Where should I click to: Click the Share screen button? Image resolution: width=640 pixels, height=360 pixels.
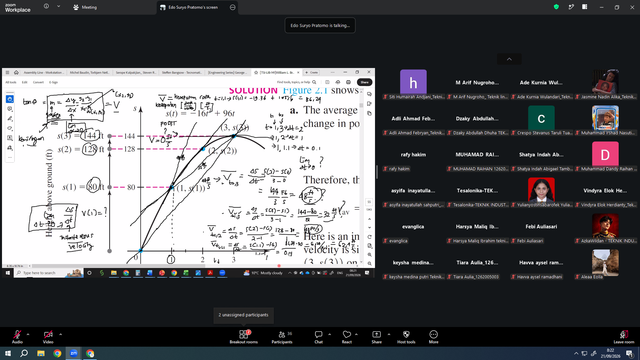tap(376, 337)
